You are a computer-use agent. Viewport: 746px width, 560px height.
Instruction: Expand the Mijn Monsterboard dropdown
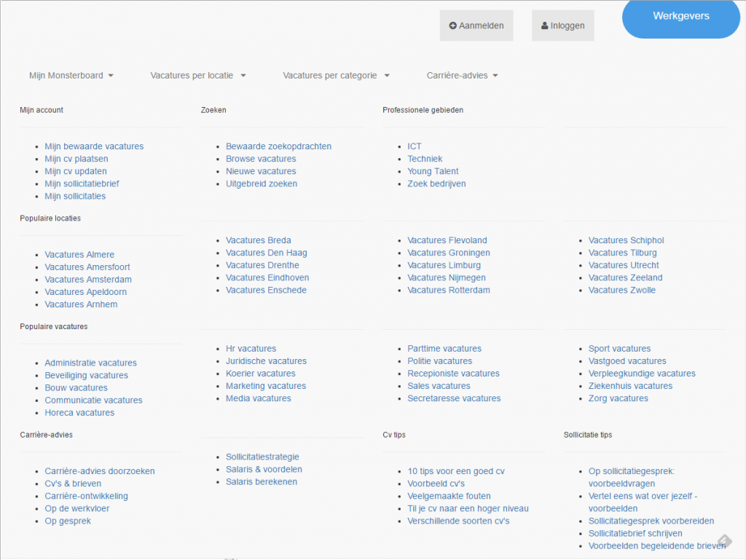71,75
